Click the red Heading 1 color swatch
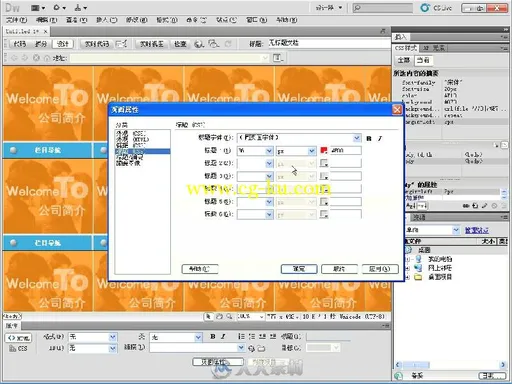This screenshot has width=512, height=384. [324, 150]
